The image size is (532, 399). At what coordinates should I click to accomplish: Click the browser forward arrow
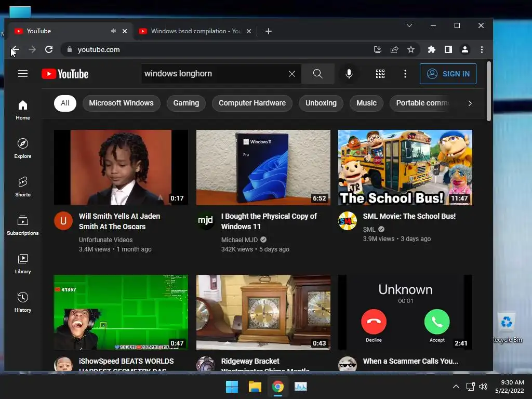pos(32,49)
